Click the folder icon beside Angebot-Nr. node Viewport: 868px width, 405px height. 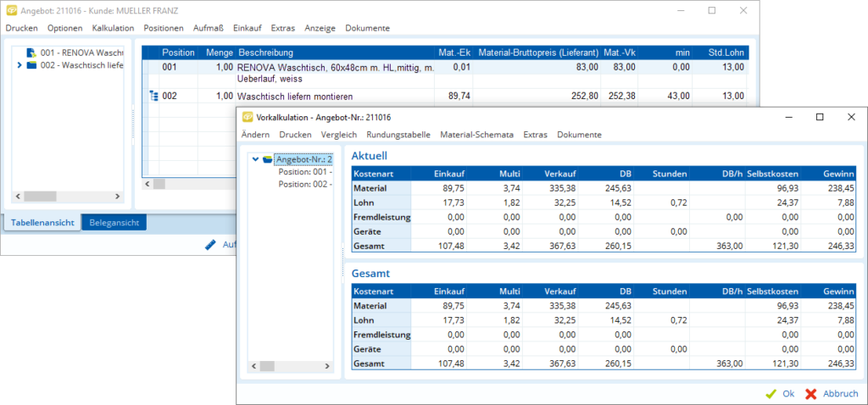(x=267, y=158)
